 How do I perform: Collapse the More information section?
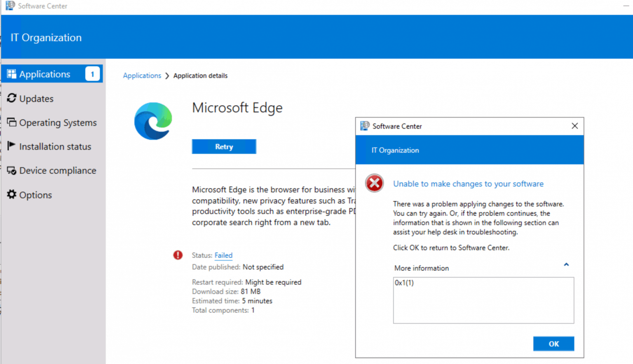click(x=566, y=265)
